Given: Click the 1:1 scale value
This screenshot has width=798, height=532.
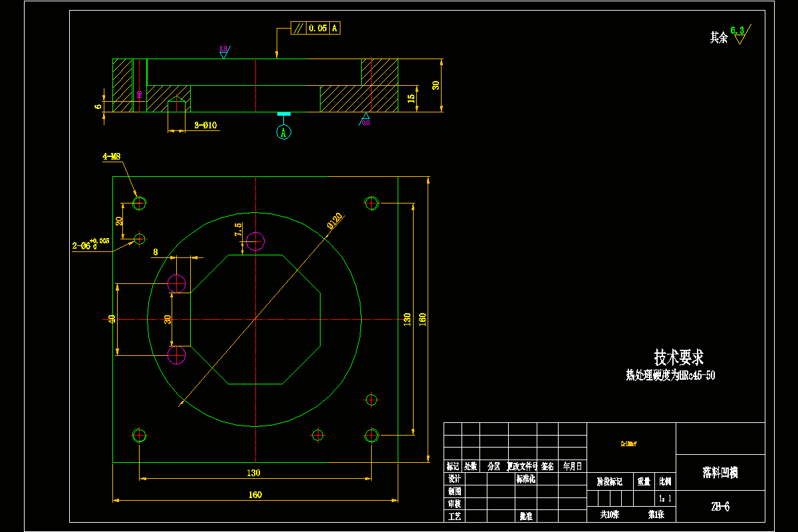Looking at the screenshot, I should coord(664,497).
